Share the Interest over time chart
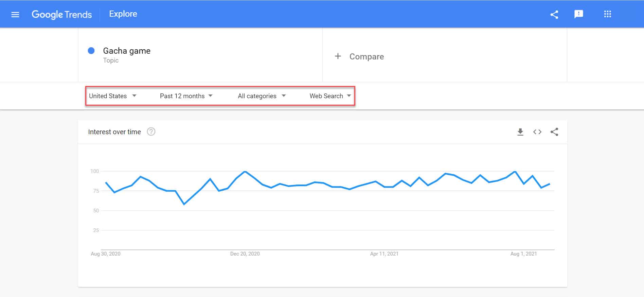 click(x=554, y=132)
